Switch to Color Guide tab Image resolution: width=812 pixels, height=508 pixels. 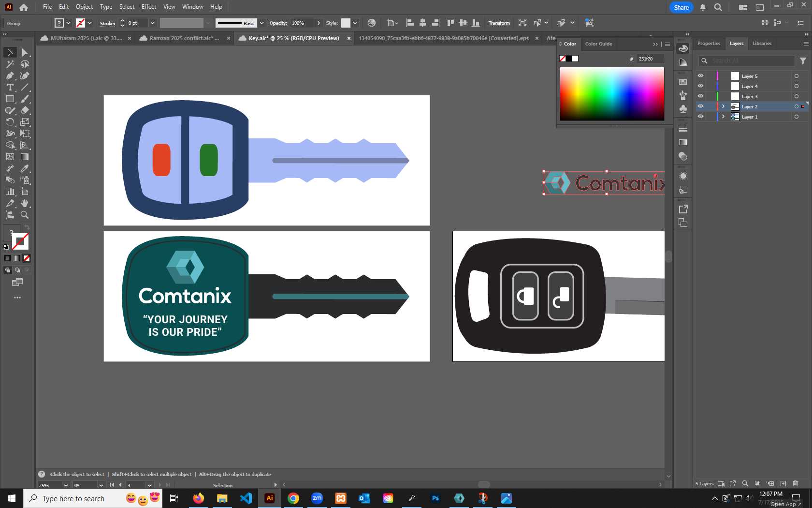(598, 44)
